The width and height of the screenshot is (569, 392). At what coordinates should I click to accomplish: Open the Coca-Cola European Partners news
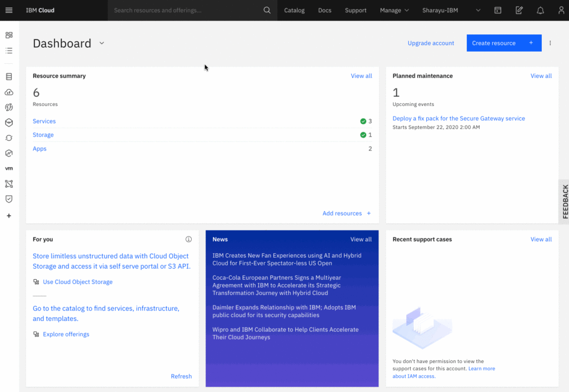(x=277, y=285)
